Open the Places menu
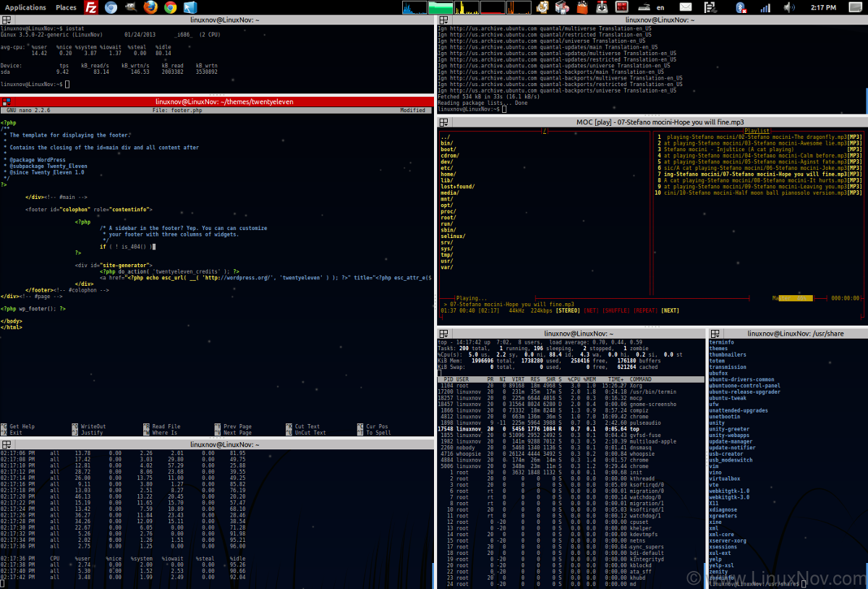 point(66,7)
